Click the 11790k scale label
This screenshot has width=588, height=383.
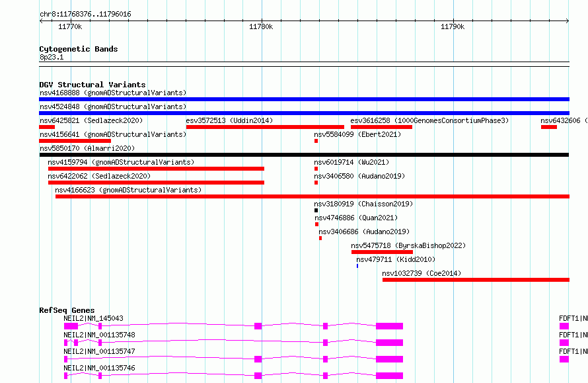453,26
